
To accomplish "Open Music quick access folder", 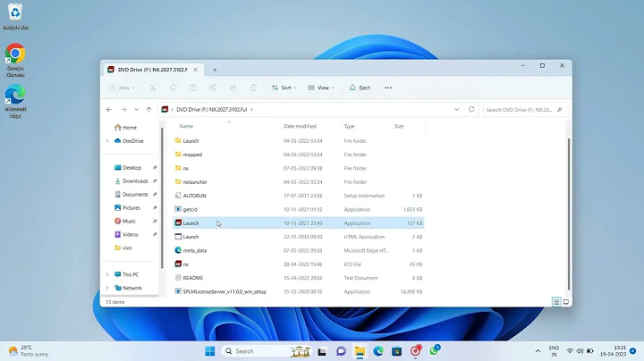I will [x=125, y=221].
